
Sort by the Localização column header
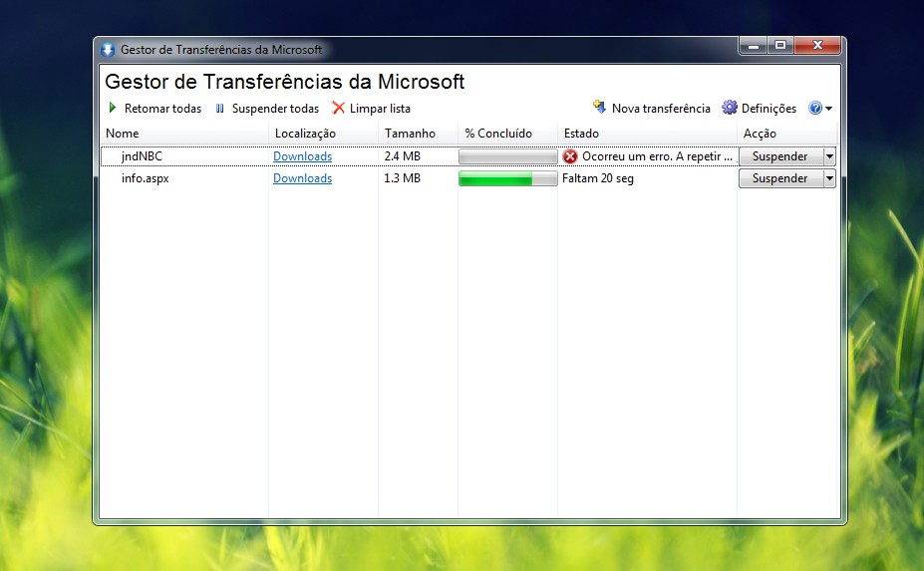323,134
